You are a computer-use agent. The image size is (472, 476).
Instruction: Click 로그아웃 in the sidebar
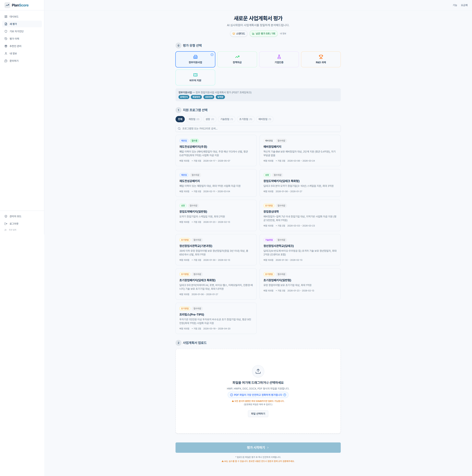click(x=13, y=224)
